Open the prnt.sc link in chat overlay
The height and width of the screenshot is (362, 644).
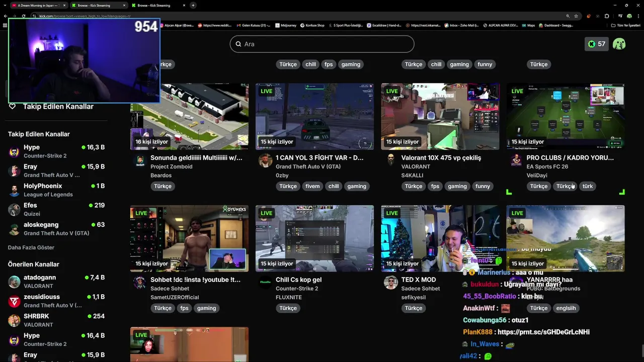tap(543, 332)
